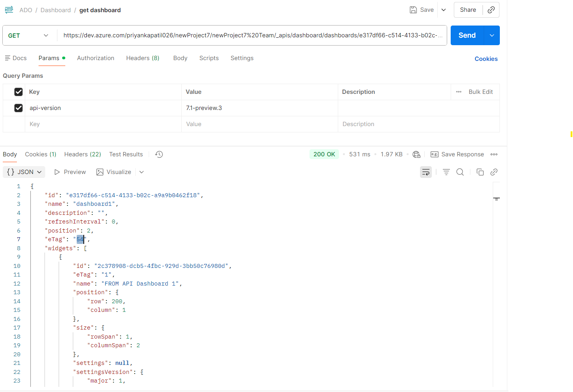
Task: Open response more options ellipsis
Action: click(494, 154)
